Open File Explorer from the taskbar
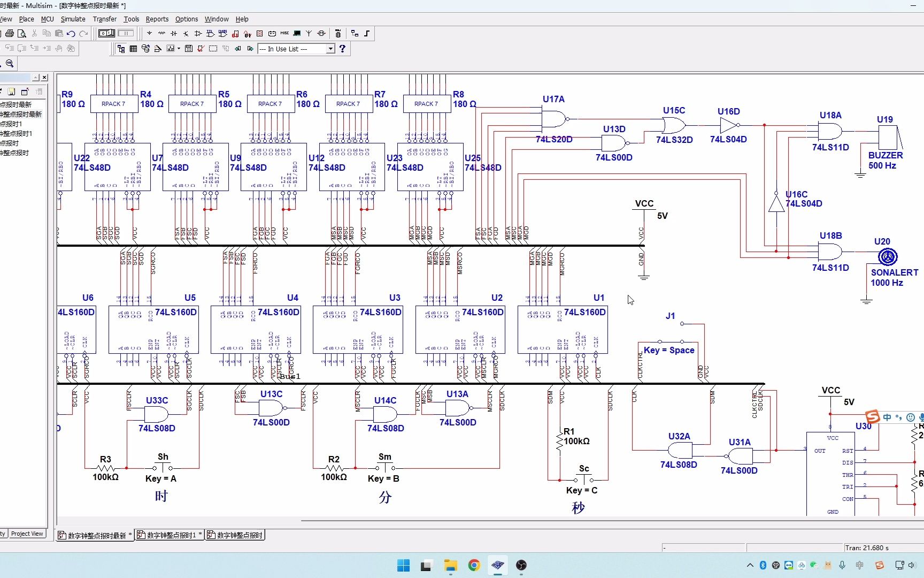This screenshot has width=924, height=578. coord(450,565)
